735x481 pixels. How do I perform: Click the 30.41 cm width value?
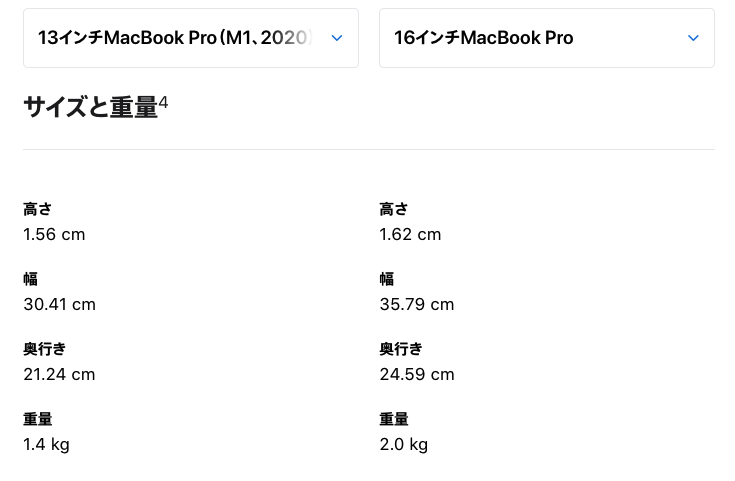coord(60,304)
